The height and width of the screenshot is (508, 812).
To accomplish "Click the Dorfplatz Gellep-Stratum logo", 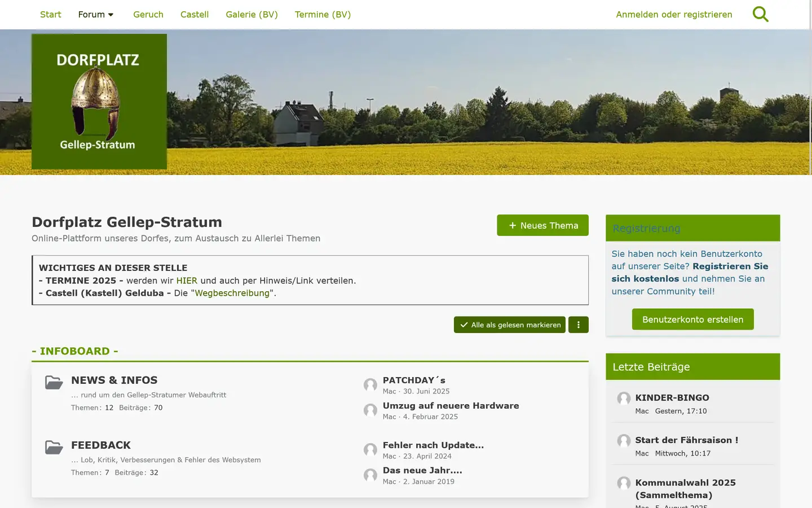I will pyautogui.click(x=99, y=102).
